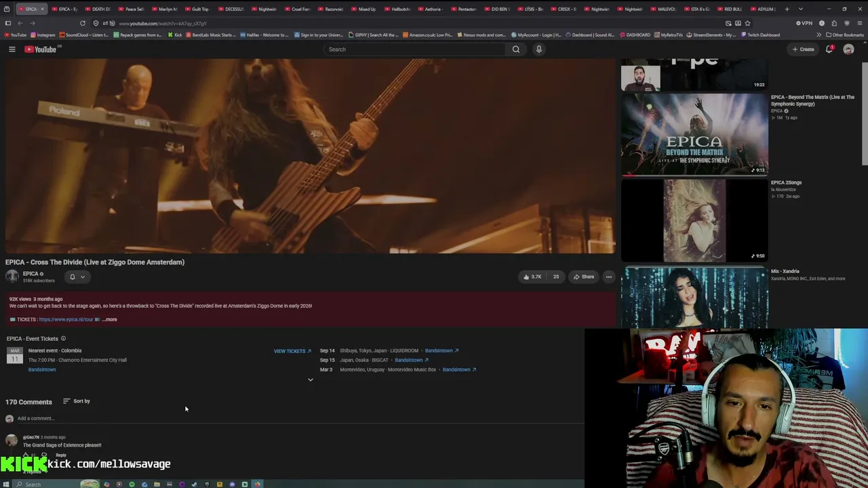This screenshot has width=868, height=488.
Task: Click the '92K views 3 months ago' text
Action: pyautogui.click(x=36, y=299)
